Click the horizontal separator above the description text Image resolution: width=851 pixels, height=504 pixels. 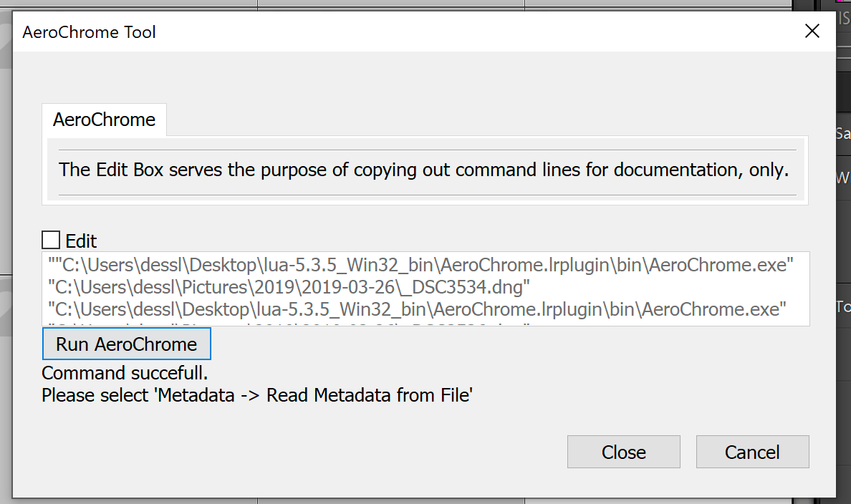[x=427, y=150]
